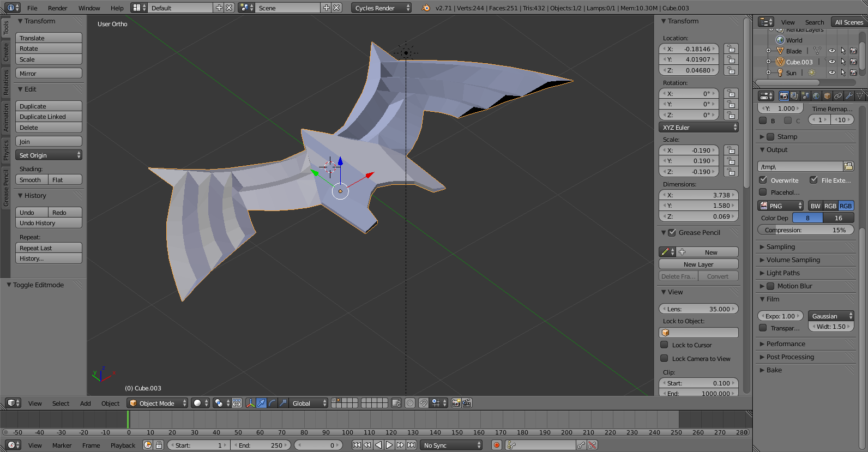Enable the Transparent film checkbox
The width and height of the screenshot is (868, 452).
[763, 328]
